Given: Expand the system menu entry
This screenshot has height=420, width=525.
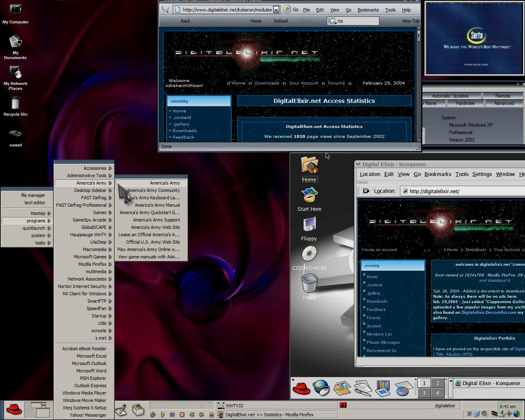Looking at the screenshot, I should (x=27, y=235).
